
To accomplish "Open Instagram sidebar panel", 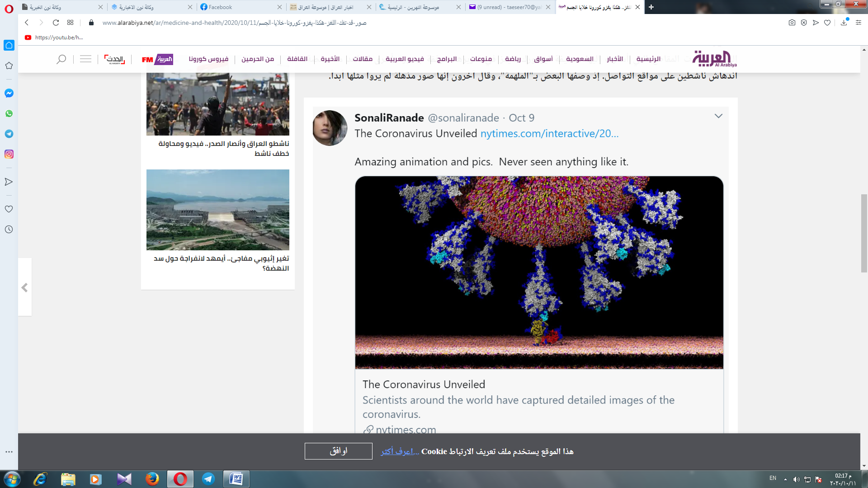I will pos(9,154).
